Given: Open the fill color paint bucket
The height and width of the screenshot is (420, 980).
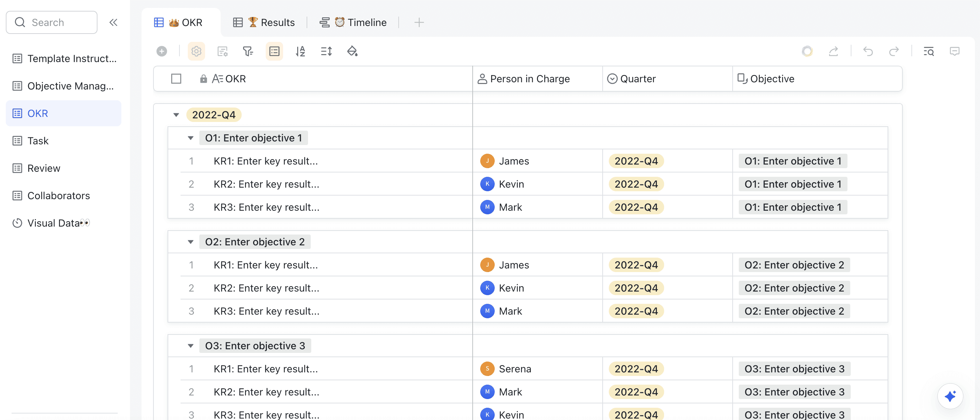Looking at the screenshot, I should tap(352, 51).
